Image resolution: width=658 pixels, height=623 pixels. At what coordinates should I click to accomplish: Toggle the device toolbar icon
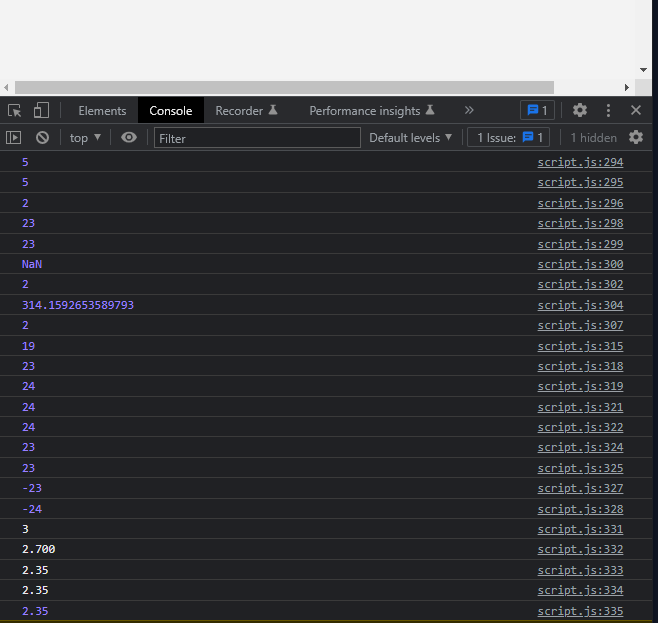pos(41,111)
